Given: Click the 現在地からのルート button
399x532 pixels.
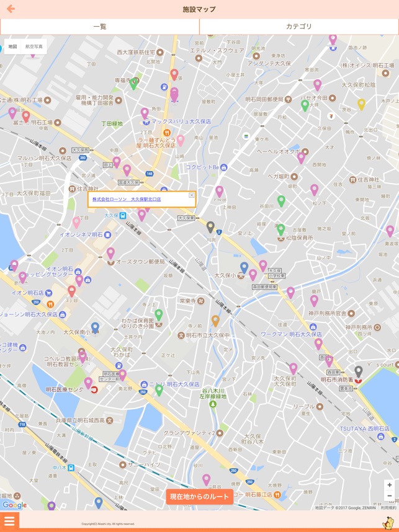Looking at the screenshot, I should [200, 497].
